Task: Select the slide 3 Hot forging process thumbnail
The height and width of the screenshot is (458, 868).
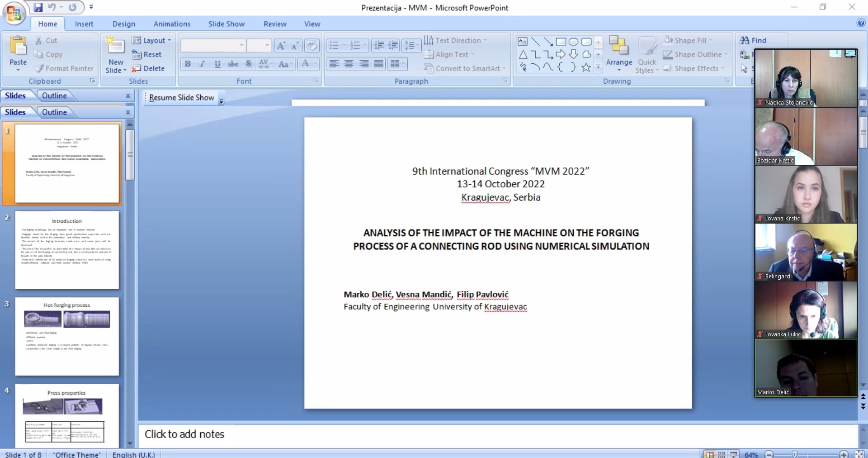Action: (67, 336)
